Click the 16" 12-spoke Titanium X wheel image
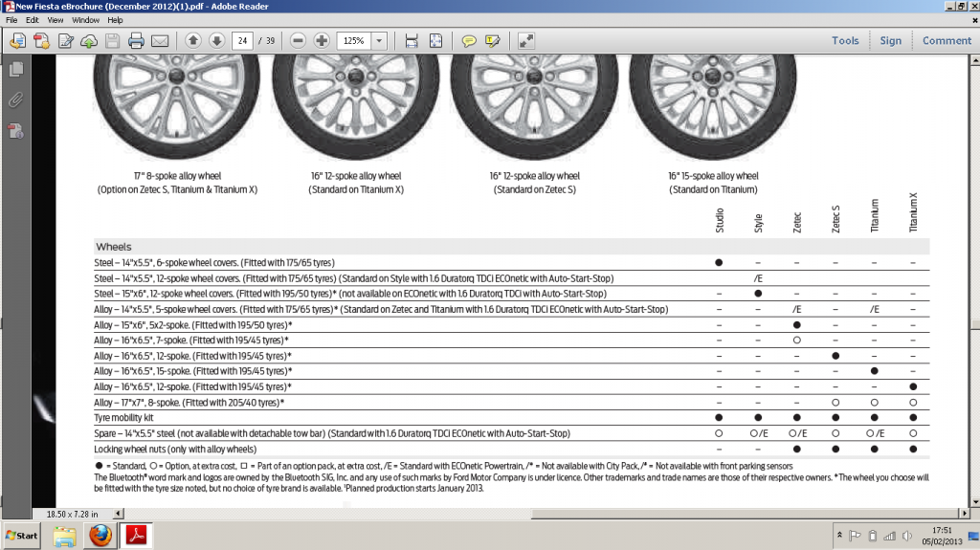 [356, 105]
